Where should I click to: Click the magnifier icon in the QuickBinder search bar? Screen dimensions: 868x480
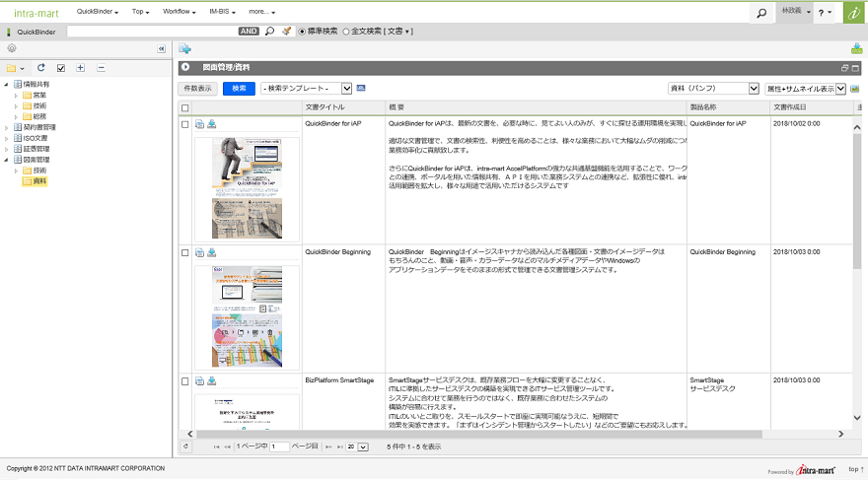coord(269,31)
